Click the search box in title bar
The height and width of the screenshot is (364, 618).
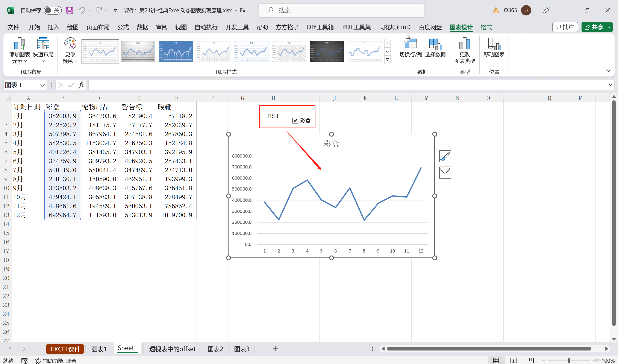(341, 10)
